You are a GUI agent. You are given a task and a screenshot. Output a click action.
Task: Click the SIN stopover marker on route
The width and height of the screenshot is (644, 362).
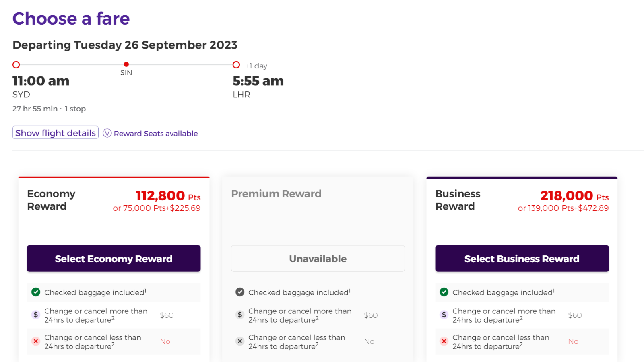[x=126, y=64]
